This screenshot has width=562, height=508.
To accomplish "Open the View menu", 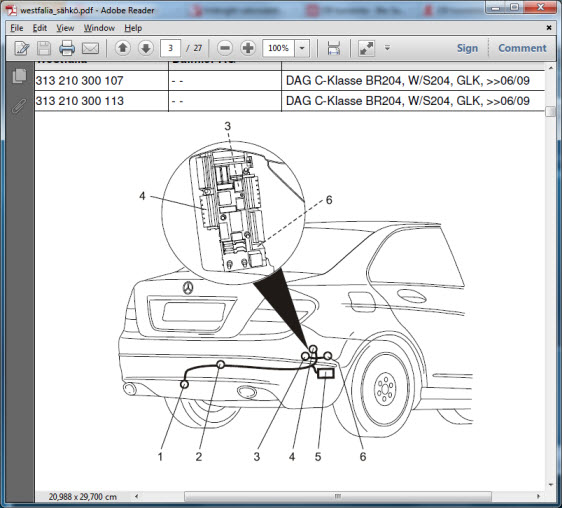I will coord(65,28).
